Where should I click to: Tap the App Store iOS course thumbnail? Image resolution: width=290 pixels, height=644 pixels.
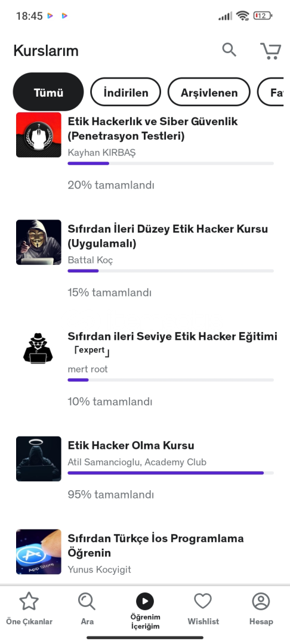39,552
